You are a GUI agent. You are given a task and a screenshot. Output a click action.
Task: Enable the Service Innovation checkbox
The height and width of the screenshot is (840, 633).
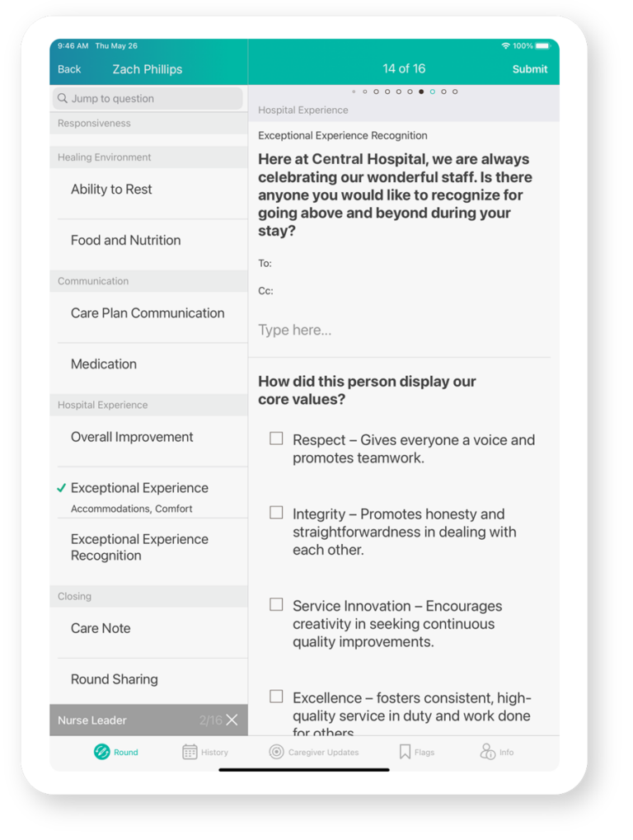click(x=276, y=604)
